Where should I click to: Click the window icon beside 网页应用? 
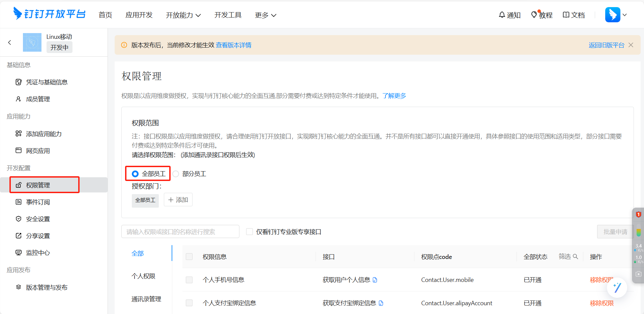[x=19, y=151]
